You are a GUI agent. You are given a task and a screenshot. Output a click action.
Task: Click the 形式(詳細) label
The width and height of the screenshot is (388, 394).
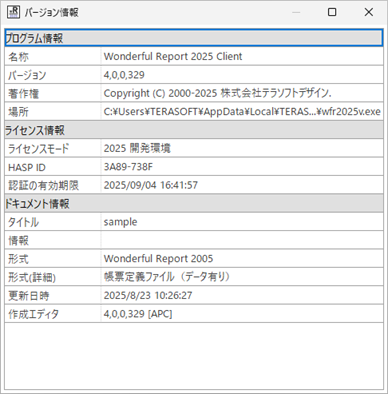click(32, 277)
